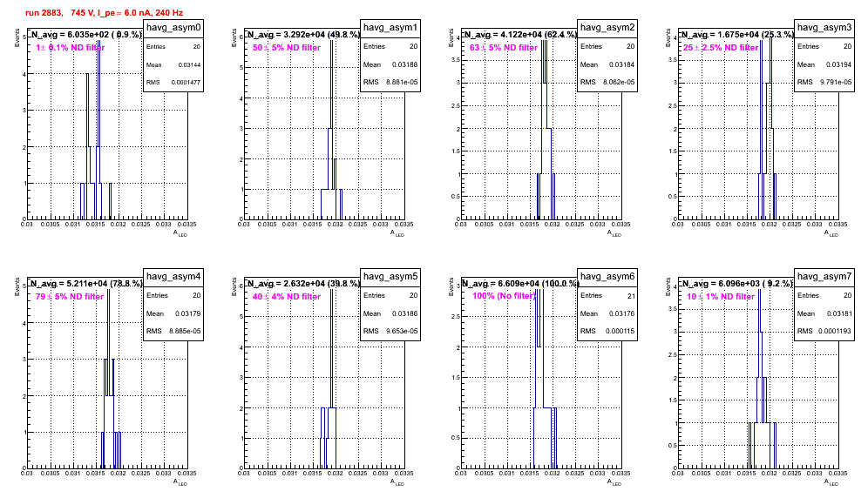This screenshot has height=498, width=868.
Task: Select the RMS 0.0001477 entry
Action: [173, 83]
